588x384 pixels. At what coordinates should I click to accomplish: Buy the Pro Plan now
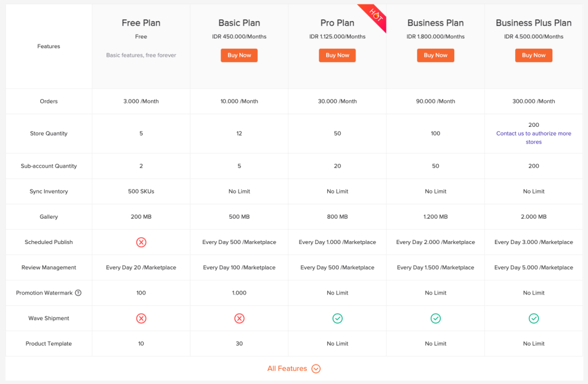338,55
